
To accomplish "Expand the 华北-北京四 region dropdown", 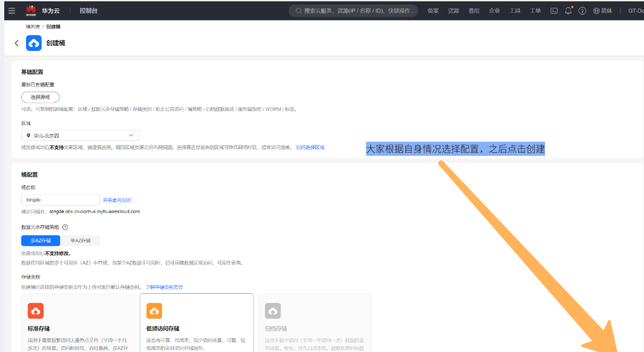I will coord(80,135).
